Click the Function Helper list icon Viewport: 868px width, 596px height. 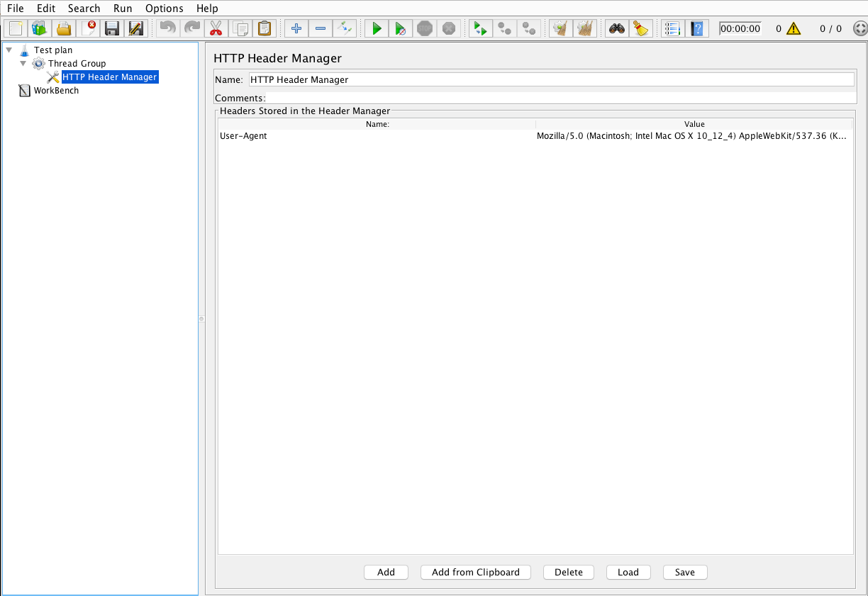672,29
